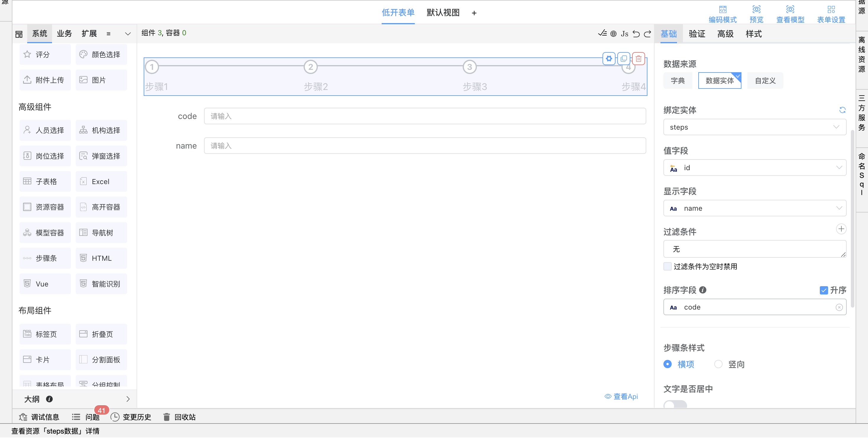868x438 pixels.
Task: Open the 默认视图 tab
Action: tap(443, 13)
